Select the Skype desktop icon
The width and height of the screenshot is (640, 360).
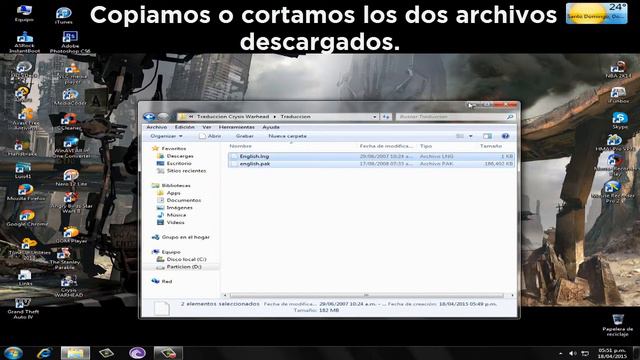click(620, 121)
